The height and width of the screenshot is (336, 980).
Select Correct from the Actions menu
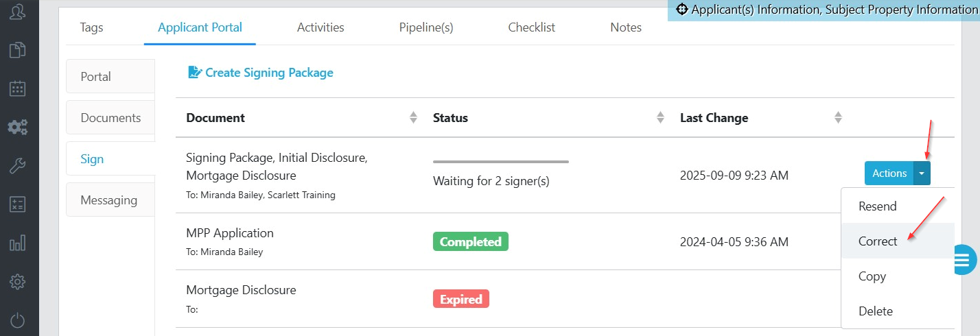tap(878, 241)
